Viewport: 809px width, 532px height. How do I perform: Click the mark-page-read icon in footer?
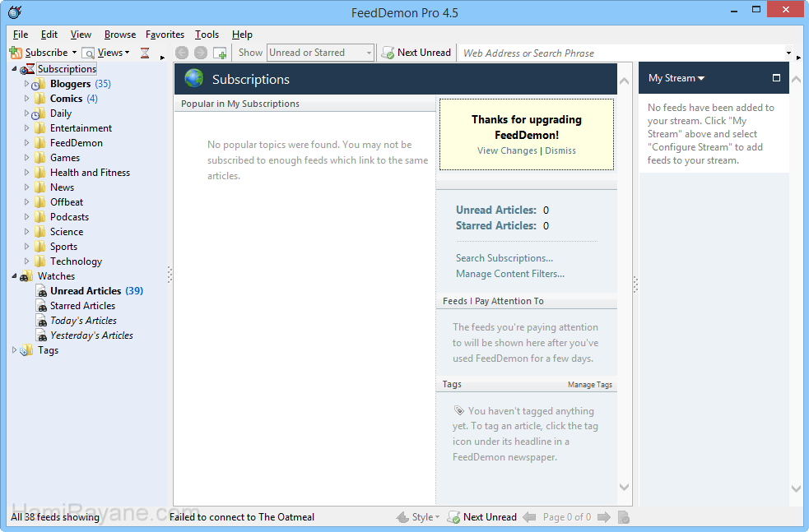point(624,517)
